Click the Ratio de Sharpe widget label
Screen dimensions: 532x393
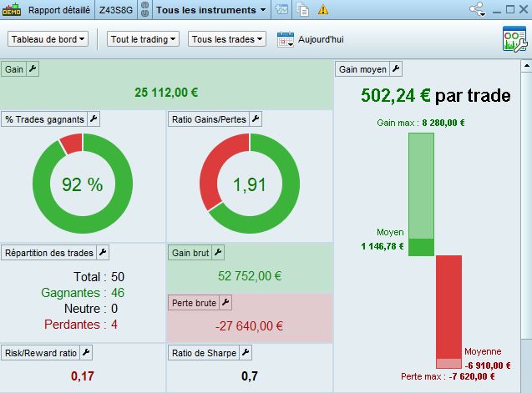coord(204,353)
